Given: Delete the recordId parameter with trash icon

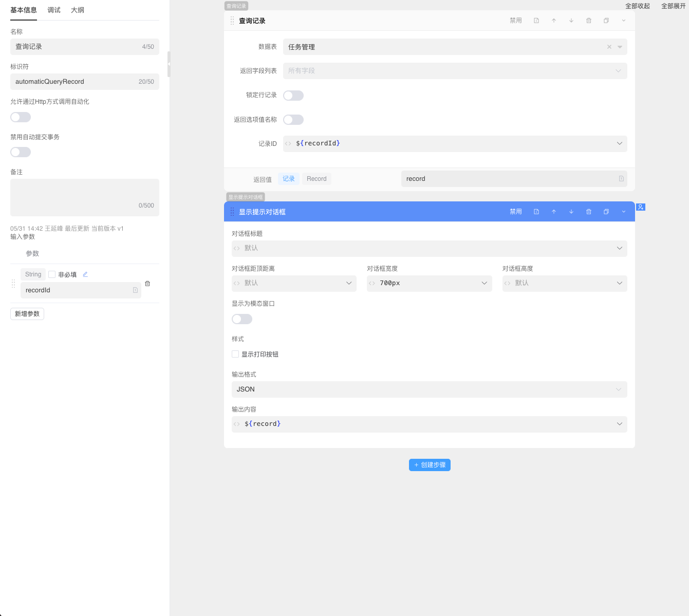Looking at the screenshot, I should 147,284.
